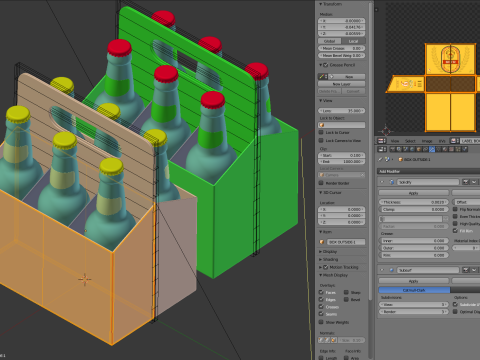Switch transform orientation to Global
This screenshot has height=360, width=480.
pyautogui.click(x=330, y=41)
